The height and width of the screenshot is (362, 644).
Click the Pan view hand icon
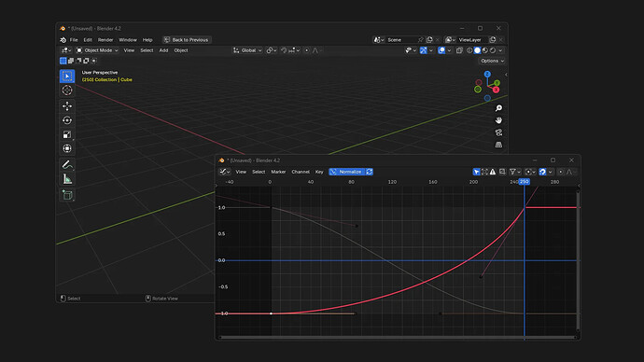click(498, 120)
